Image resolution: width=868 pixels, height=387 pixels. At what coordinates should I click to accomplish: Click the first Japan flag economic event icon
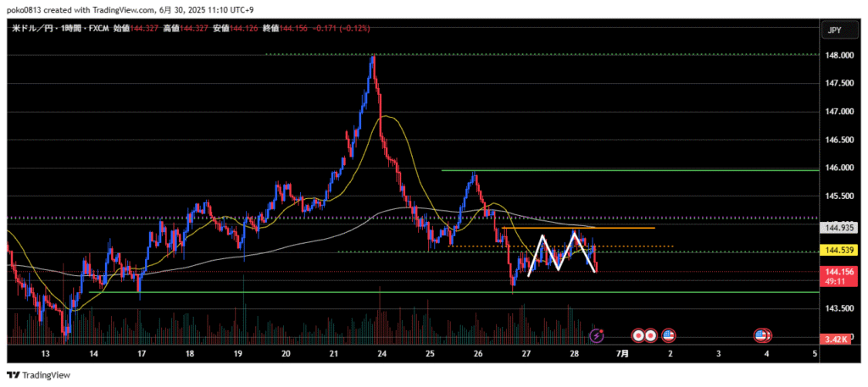[x=637, y=335]
